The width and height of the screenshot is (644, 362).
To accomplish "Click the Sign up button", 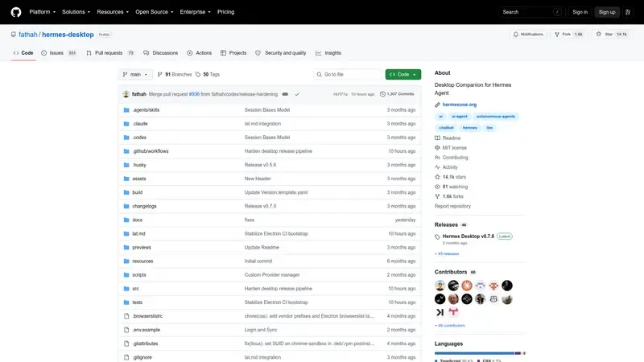I will pos(607,12).
